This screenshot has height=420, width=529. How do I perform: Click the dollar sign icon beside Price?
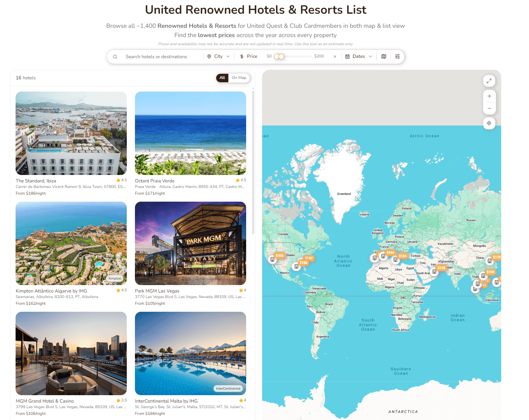click(x=242, y=56)
